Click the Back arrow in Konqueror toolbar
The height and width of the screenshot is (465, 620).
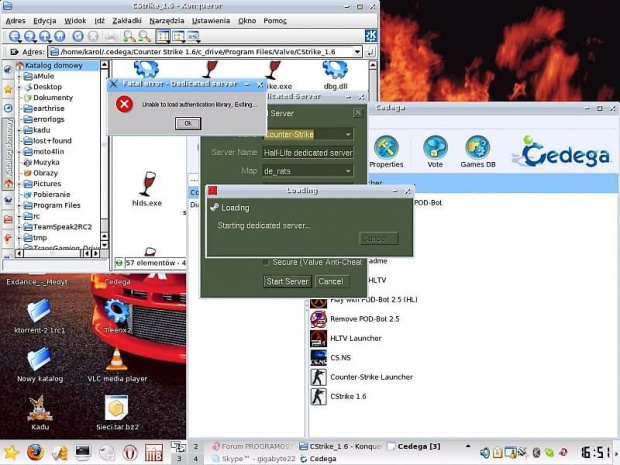15,36
